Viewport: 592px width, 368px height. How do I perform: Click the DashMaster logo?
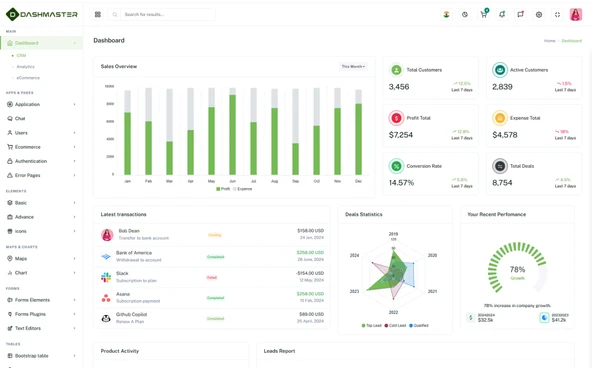pos(42,14)
